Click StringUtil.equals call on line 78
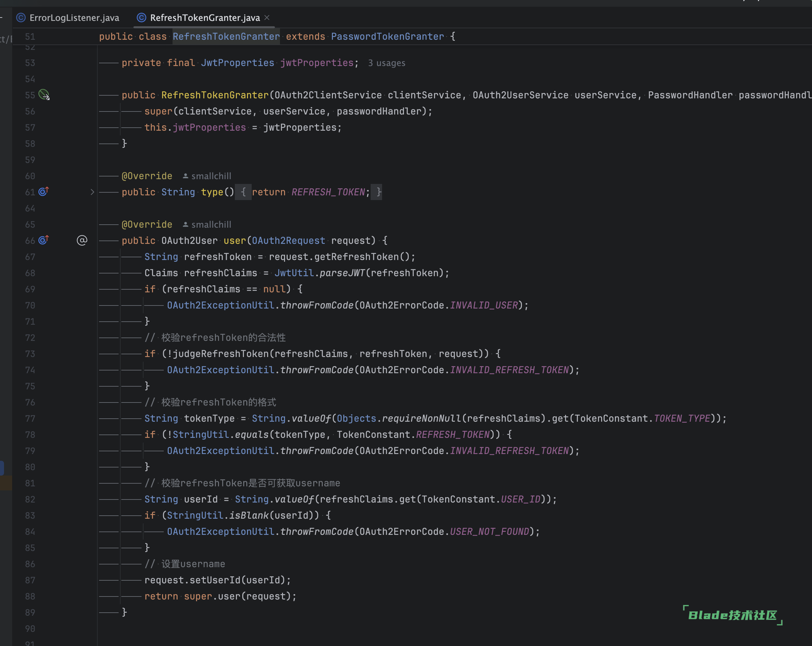 [221, 435]
